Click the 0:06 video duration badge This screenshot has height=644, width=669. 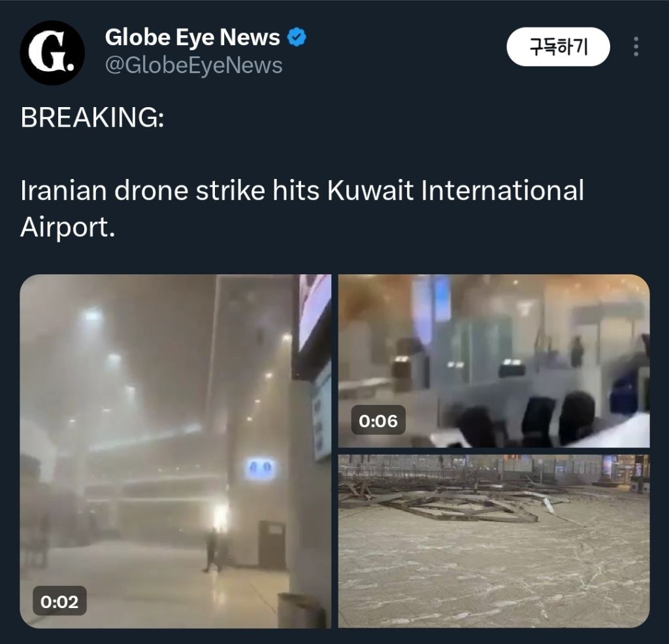tap(378, 421)
